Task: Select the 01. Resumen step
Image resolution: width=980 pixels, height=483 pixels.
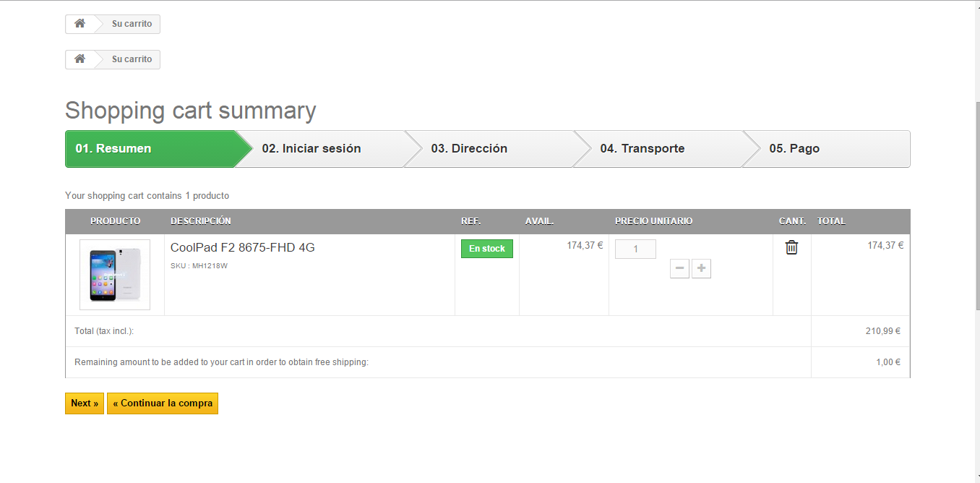Action: click(113, 149)
